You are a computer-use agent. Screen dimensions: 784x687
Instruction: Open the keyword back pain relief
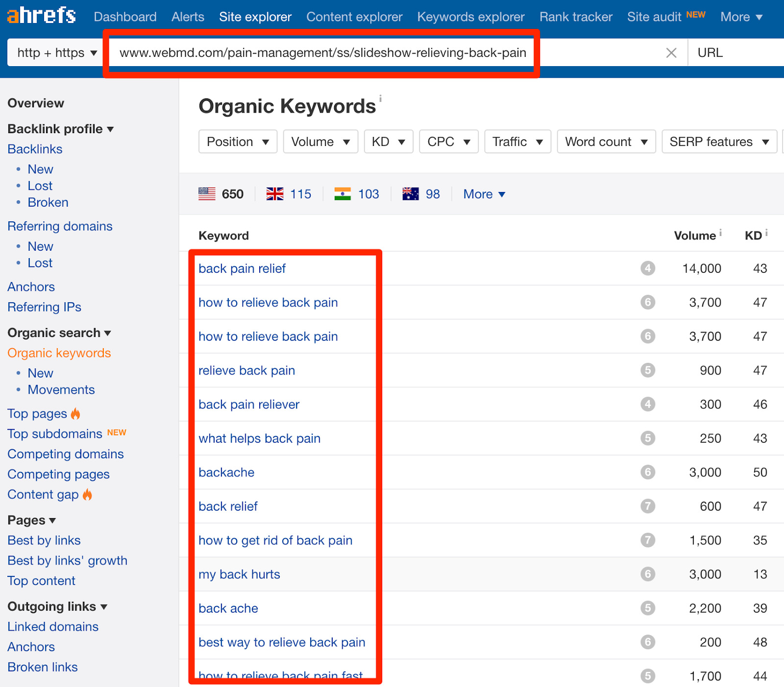[x=242, y=268]
